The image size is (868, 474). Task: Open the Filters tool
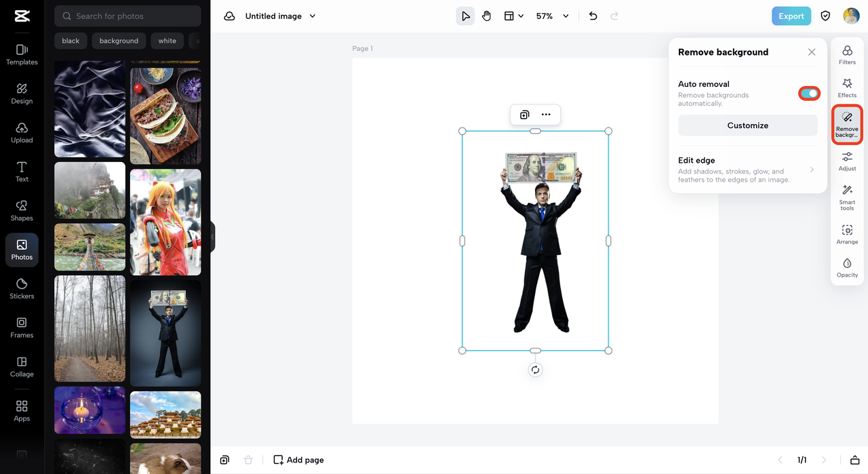[x=847, y=55]
